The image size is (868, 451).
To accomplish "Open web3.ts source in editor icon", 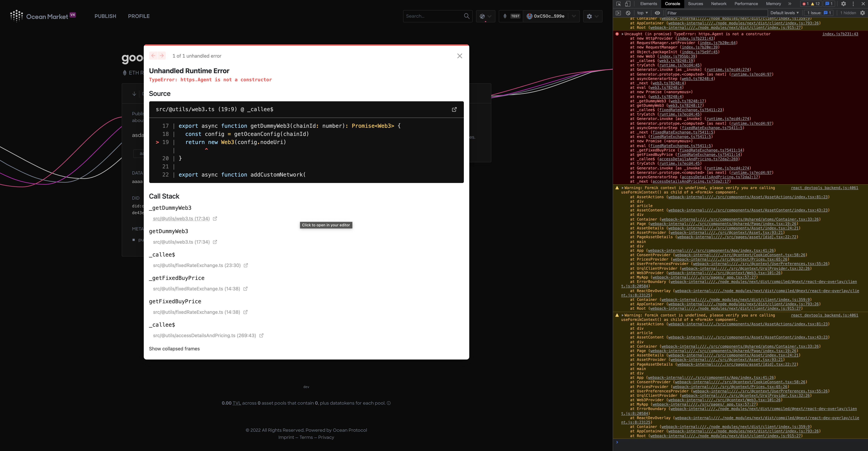I will pyautogui.click(x=454, y=109).
